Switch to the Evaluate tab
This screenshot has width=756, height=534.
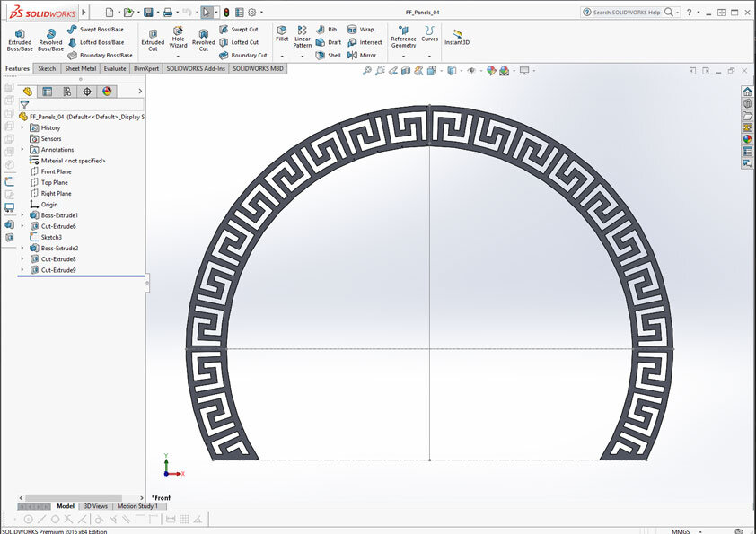[x=115, y=68]
